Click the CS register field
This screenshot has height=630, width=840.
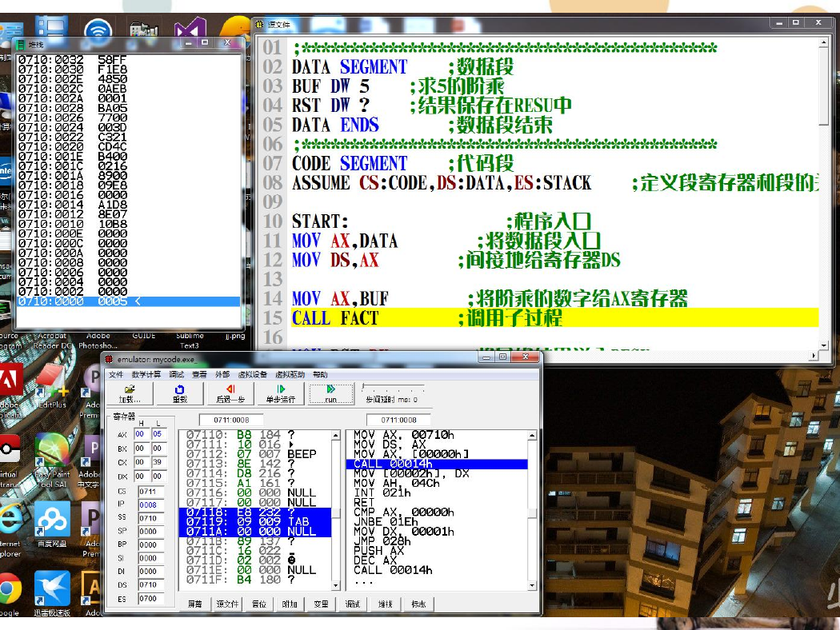[150, 491]
